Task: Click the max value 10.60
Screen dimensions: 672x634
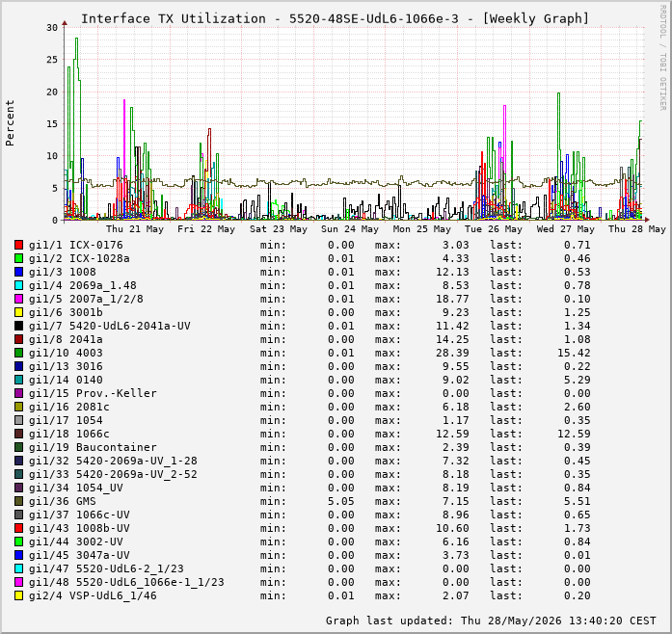Action: pos(452,528)
